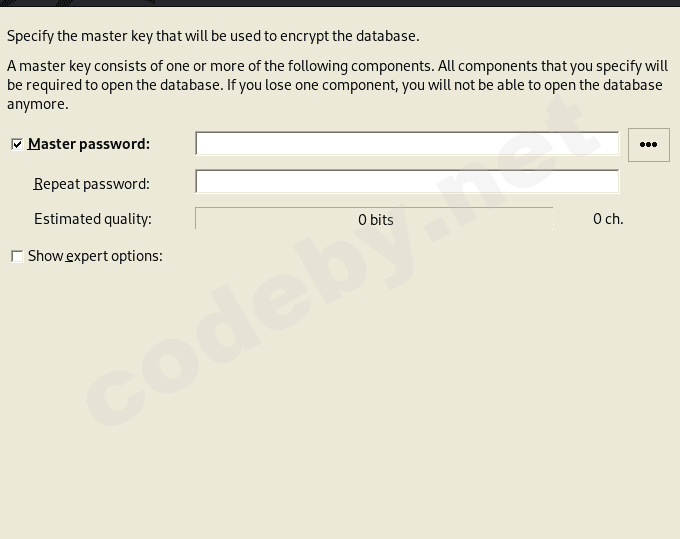Focus the Repeat password input field
680x539 pixels.
[x=407, y=182]
